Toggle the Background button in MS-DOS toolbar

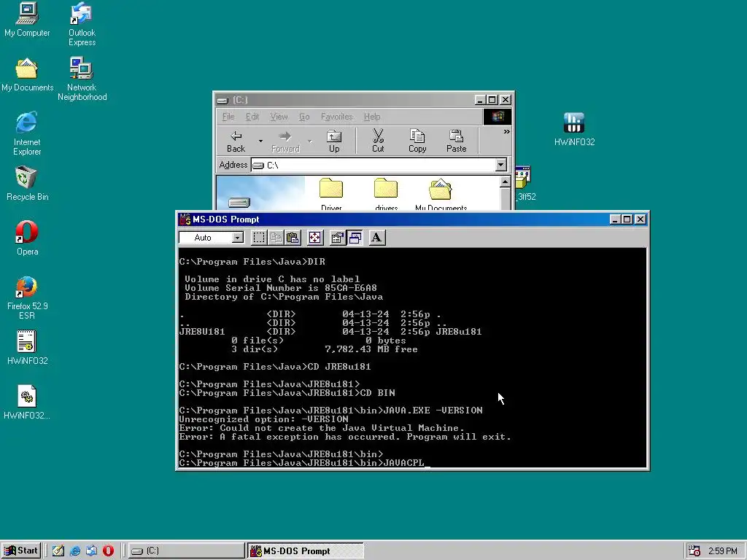click(355, 238)
